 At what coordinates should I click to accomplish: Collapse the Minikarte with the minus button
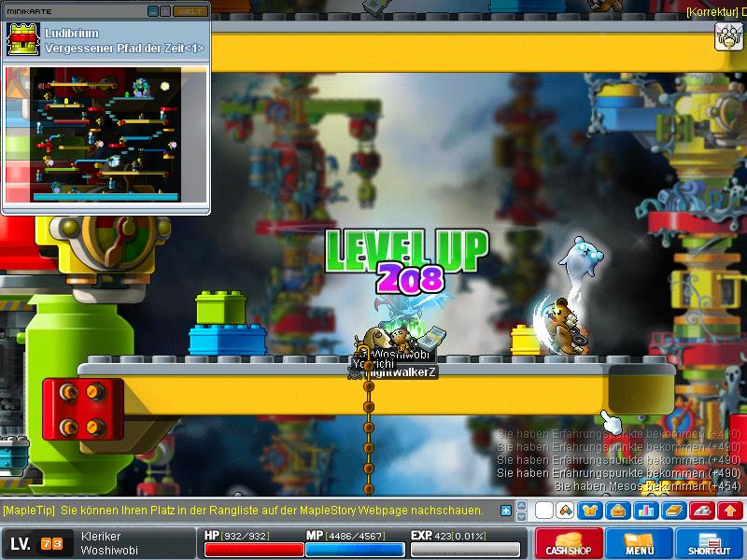pyautogui.click(x=153, y=11)
